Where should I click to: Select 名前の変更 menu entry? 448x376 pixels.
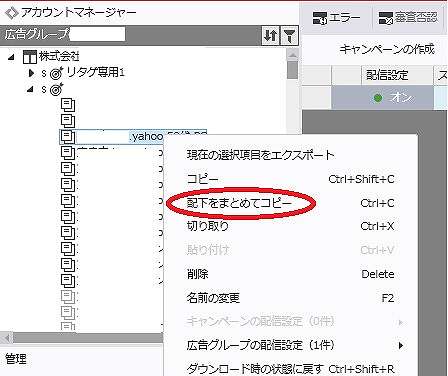point(213,298)
